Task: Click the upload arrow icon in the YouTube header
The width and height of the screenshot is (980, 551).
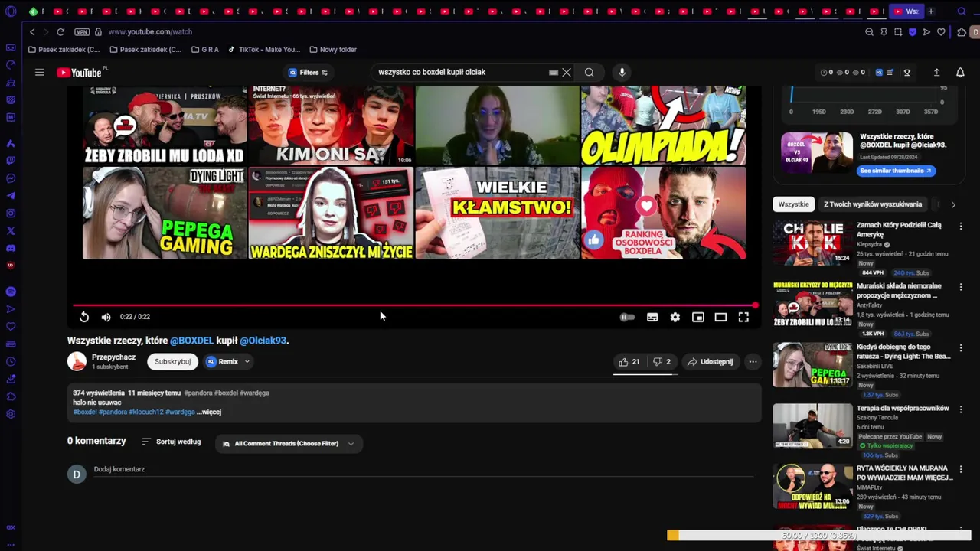Action: 936,72
